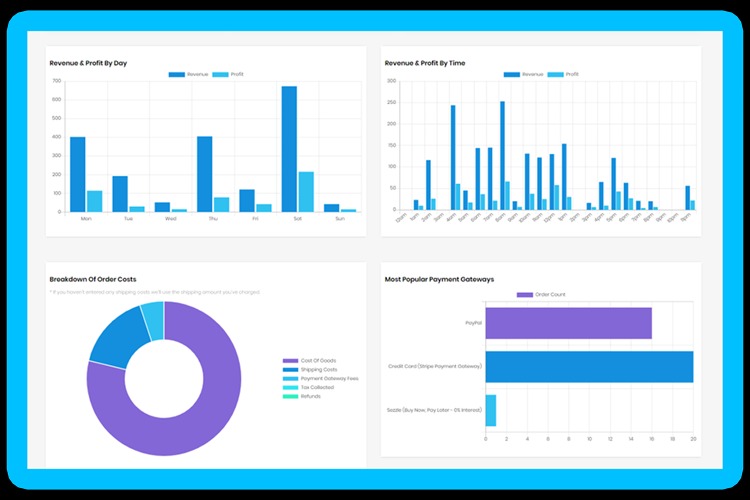750x500 pixels.
Task: Click the purple PayPal order count bar
Action: tap(568, 323)
